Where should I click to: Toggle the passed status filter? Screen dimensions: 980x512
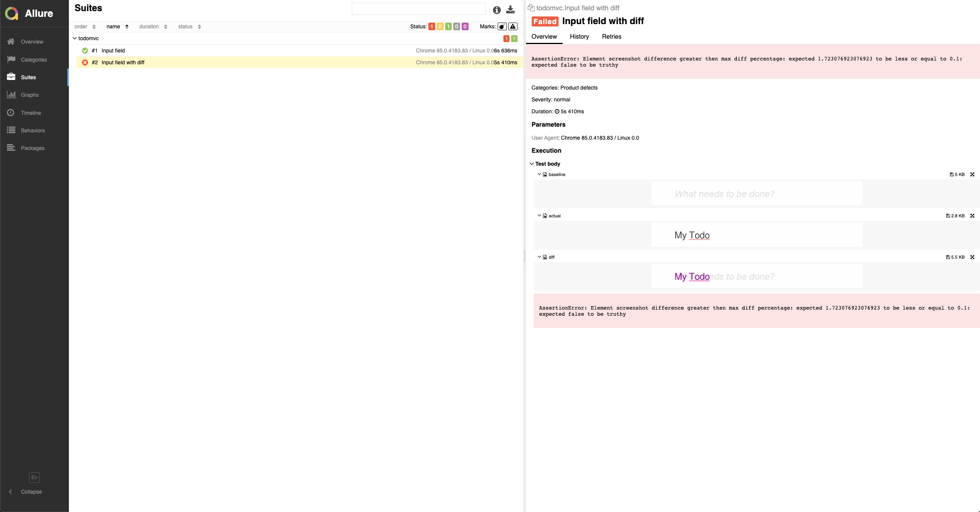coord(448,26)
